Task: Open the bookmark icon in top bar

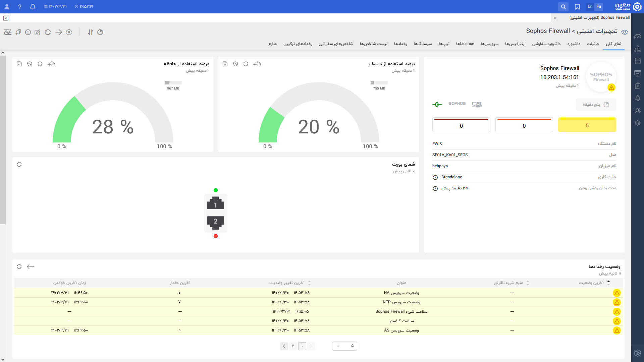Action: (x=577, y=6)
